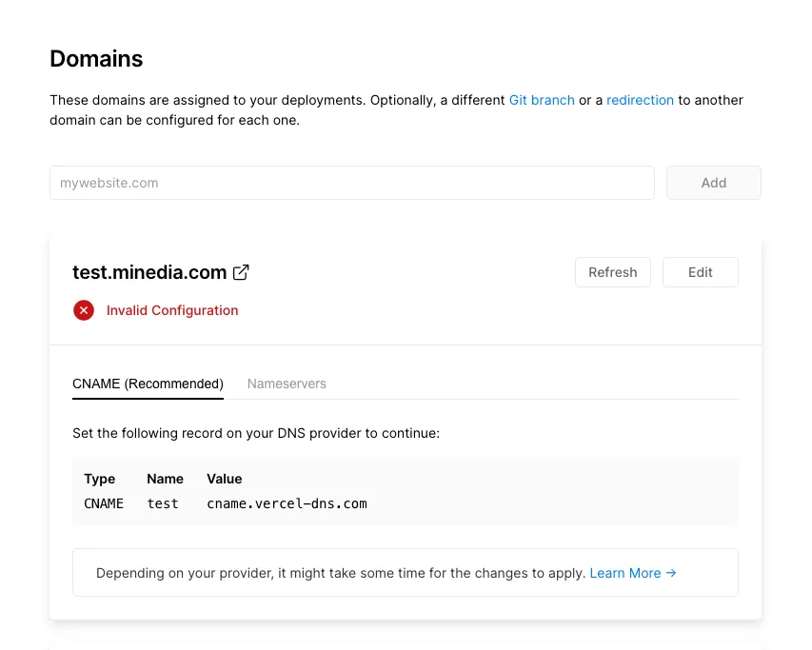Image resolution: width=812 pixels, height=650 pixels.
Task: Click the Add domain button
Action: coord(713,183)
